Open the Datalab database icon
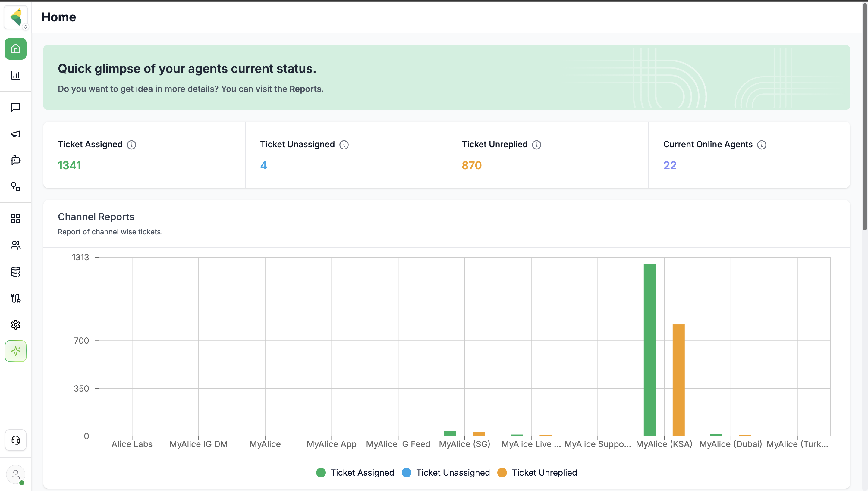 pos(15,272)
